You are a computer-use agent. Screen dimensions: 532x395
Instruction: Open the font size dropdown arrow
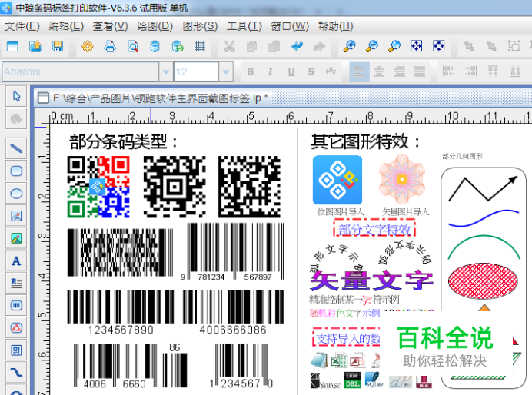tap(225, 72)
